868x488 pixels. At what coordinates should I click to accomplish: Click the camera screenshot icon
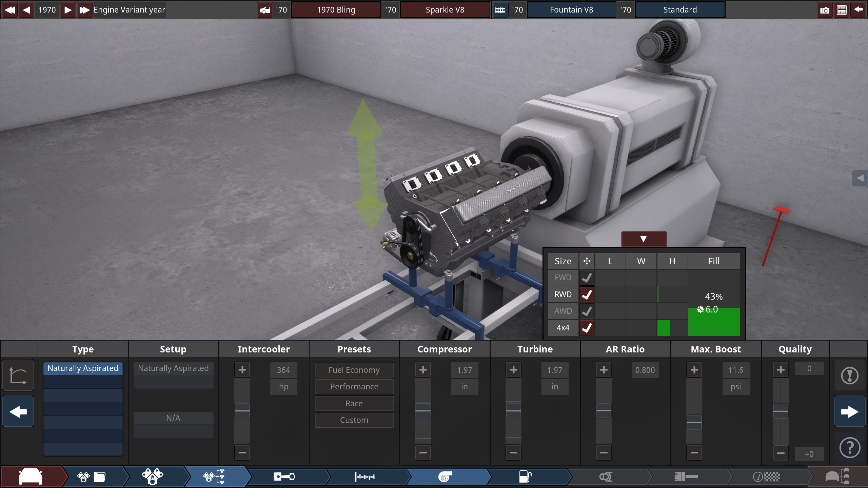[825, 10]
